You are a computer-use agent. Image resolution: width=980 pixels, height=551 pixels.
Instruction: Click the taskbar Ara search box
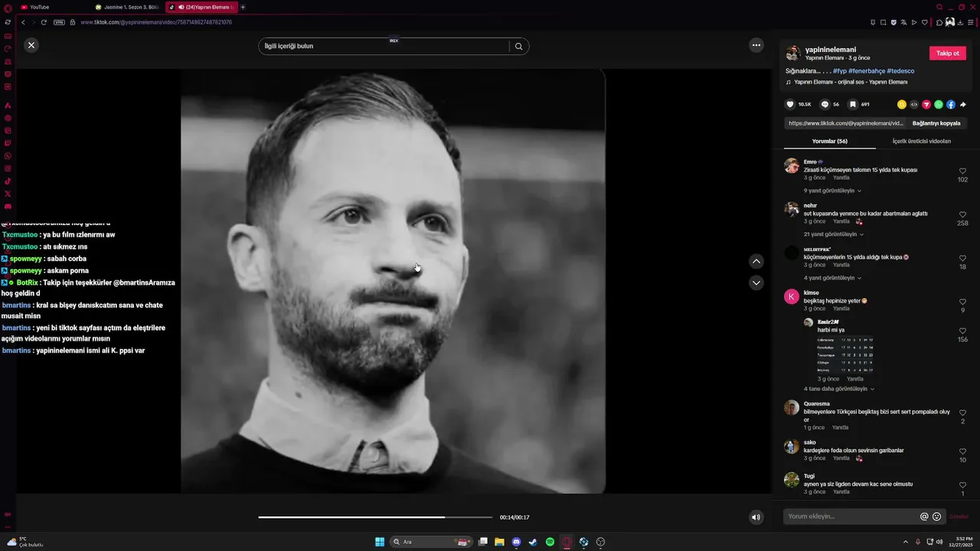coord(431,542)
